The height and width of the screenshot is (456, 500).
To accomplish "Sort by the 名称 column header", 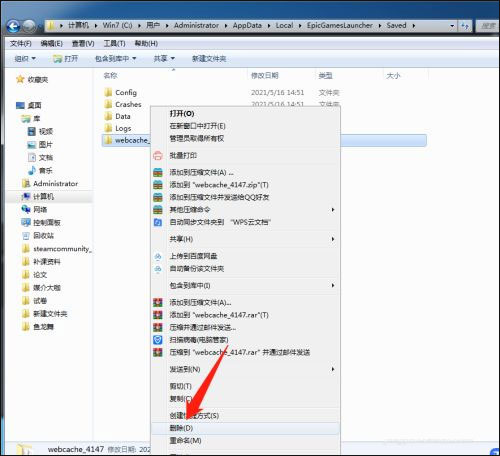I will [110, 76].
